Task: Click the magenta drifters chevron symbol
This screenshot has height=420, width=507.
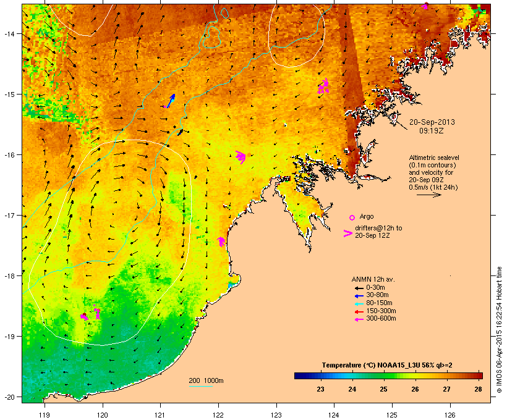Action: (x=347, y=233)
